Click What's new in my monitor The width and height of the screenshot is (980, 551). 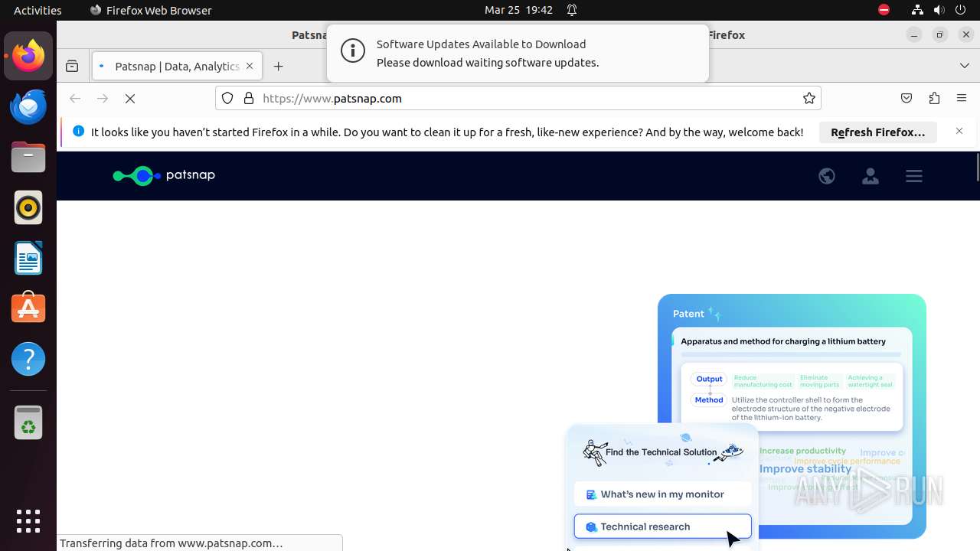pyautogui.click(x=662, y=494)
